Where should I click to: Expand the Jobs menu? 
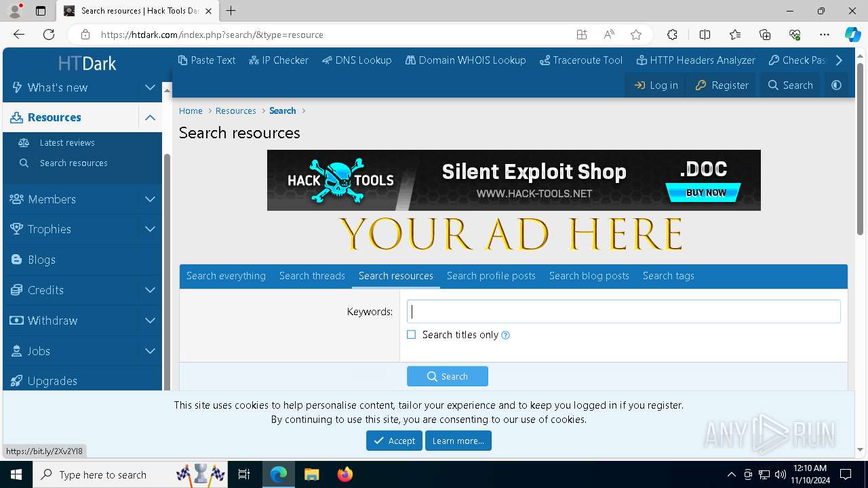pyautogui.click(x=150, y=351)
